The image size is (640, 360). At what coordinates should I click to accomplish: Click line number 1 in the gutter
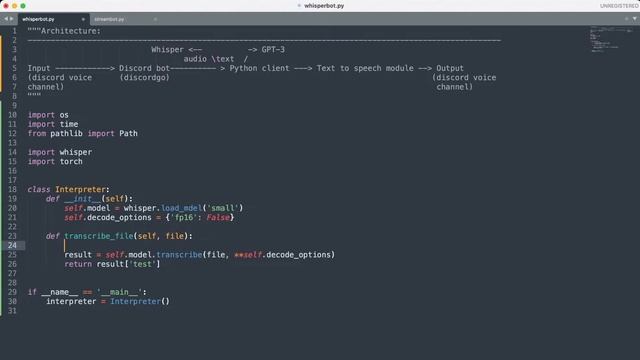tap(15, 31)
